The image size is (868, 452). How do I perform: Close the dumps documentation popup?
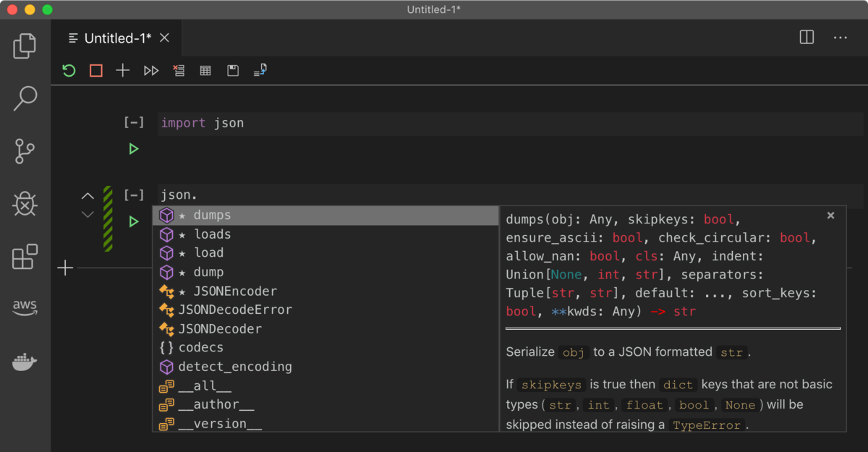pyautogui.click(x=830, y=215)
